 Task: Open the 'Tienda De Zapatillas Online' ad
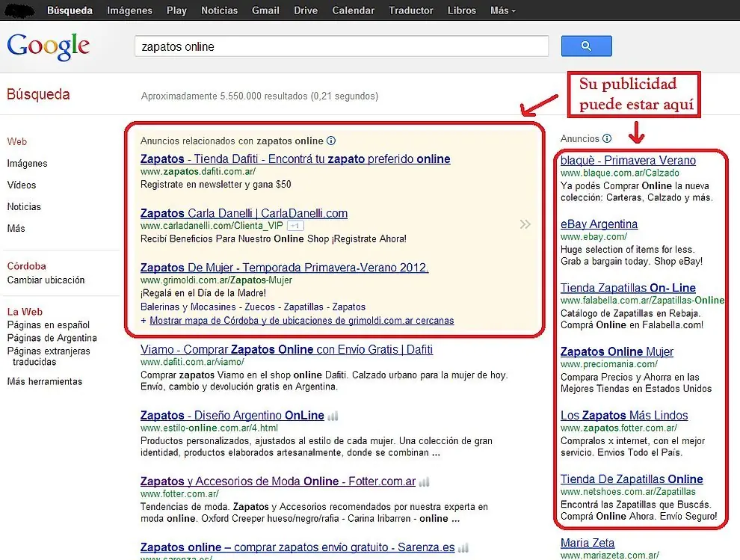tap(632, 479)
